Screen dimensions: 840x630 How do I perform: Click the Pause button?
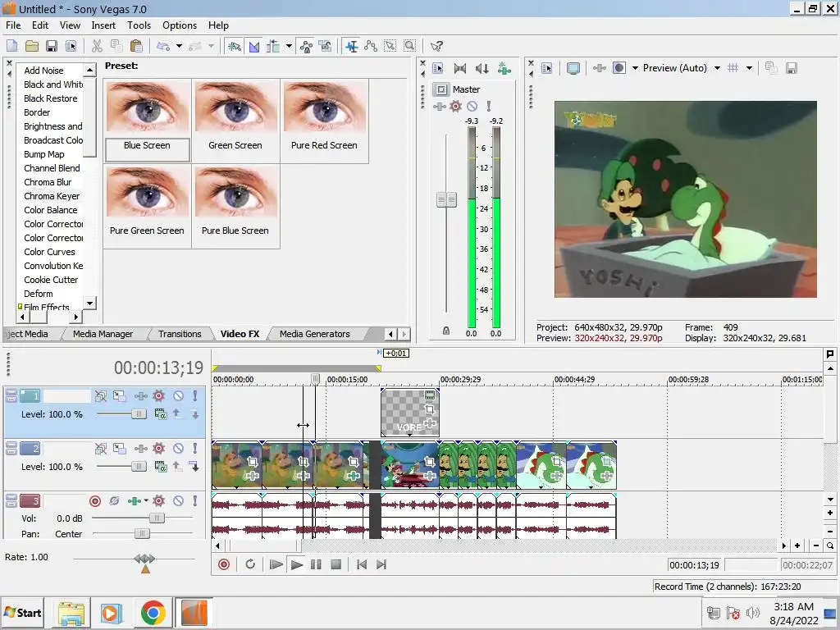pyautogui.click(x=316, y=564)
